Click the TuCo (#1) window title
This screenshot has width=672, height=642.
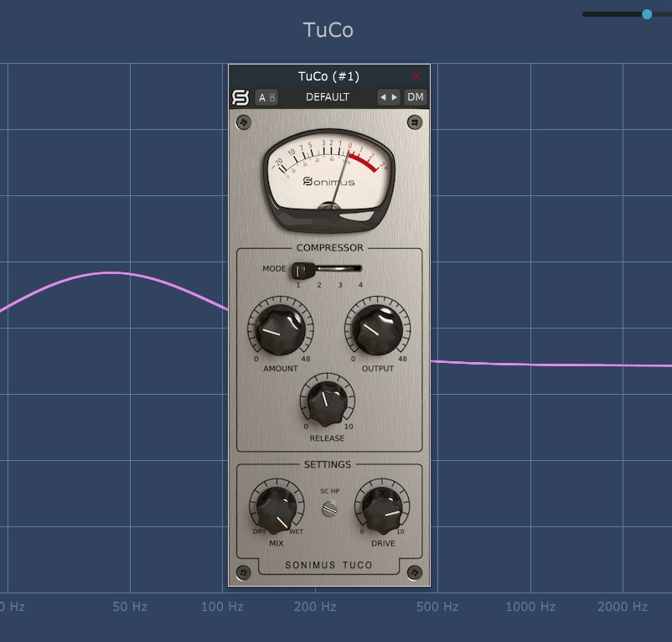point(328,76)
